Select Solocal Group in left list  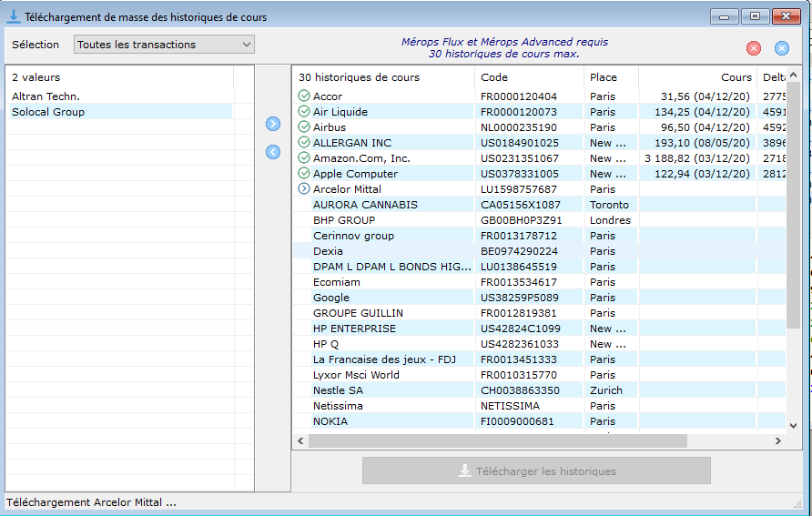click(x=121, y=112)
